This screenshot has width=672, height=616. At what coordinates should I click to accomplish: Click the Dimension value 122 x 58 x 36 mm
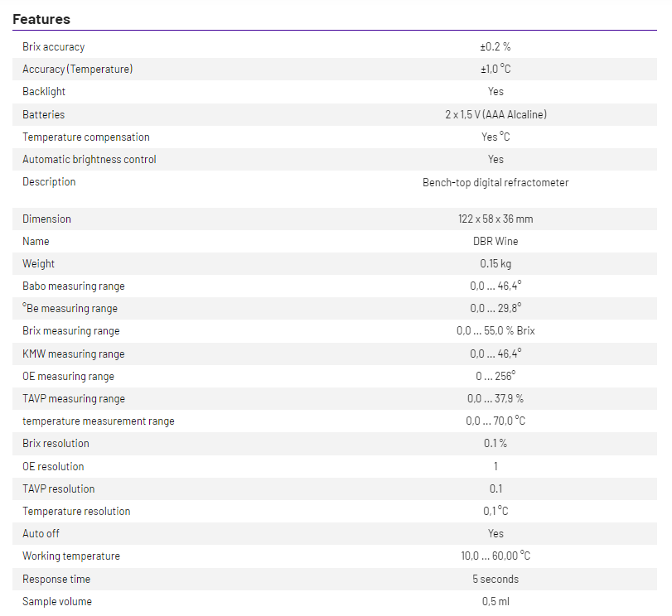pos(496,219)
